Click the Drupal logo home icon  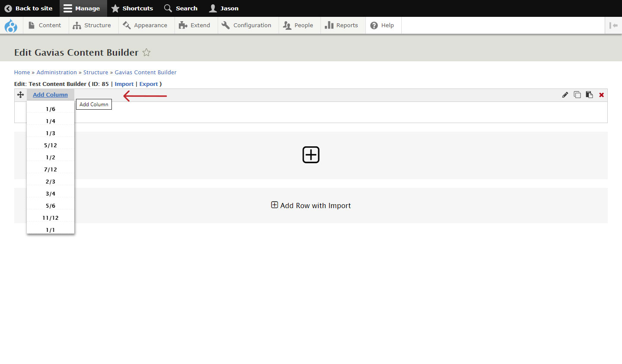pyautogui.click(x=11, y=26)
